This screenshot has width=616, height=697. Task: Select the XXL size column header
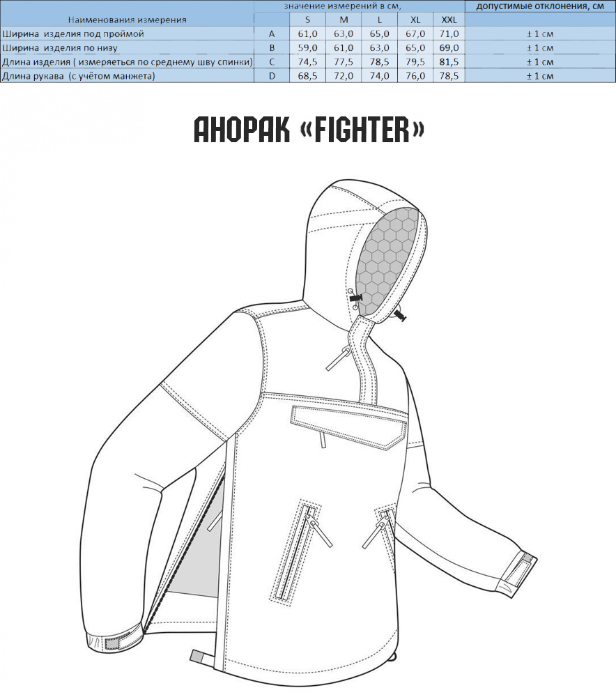pos(449,20)
